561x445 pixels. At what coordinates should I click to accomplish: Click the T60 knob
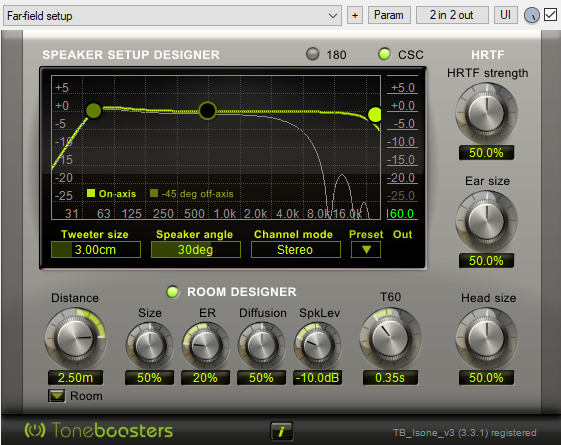coord(390,338)
